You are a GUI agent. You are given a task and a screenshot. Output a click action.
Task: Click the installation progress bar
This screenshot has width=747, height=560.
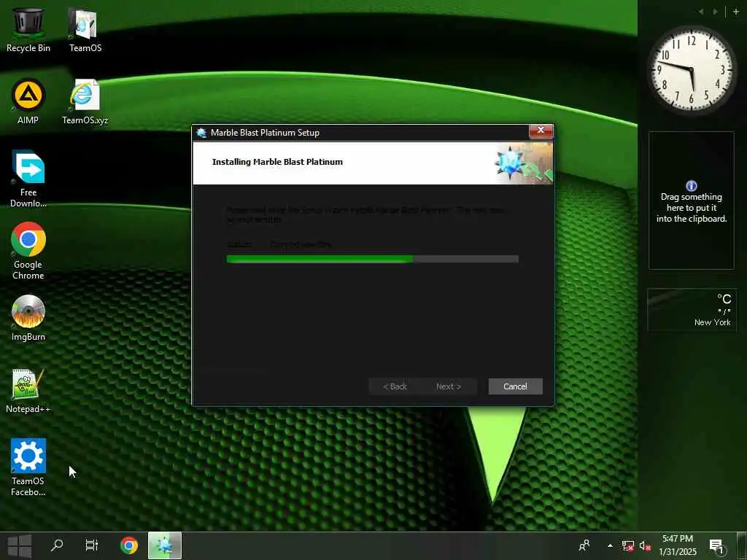tap(372, 259)
